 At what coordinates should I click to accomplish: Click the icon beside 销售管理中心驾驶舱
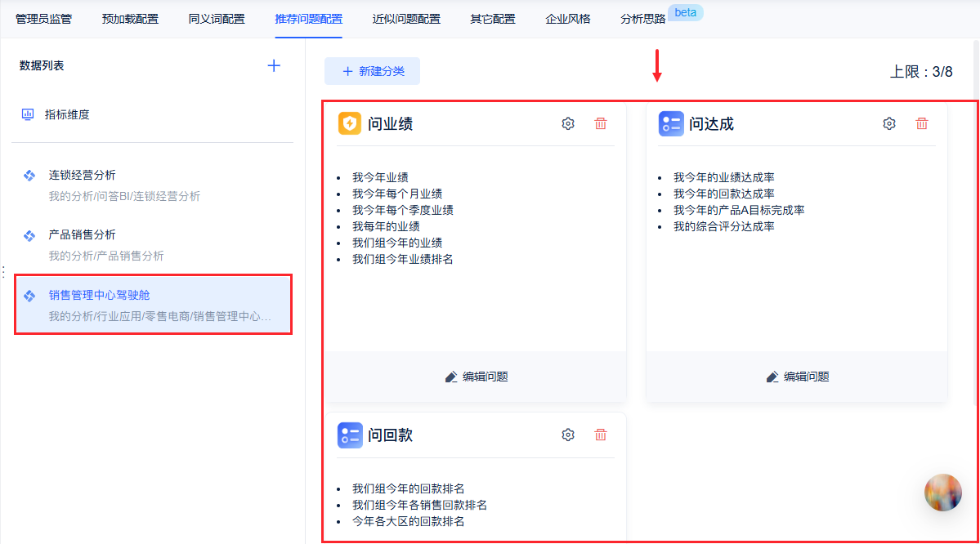tap(29, 296)
